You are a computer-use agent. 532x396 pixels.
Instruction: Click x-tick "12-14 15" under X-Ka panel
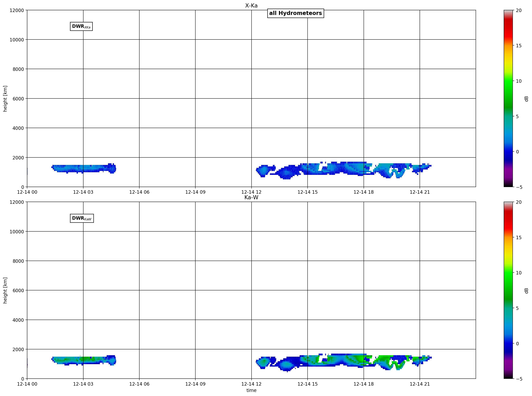pos(308,192)
